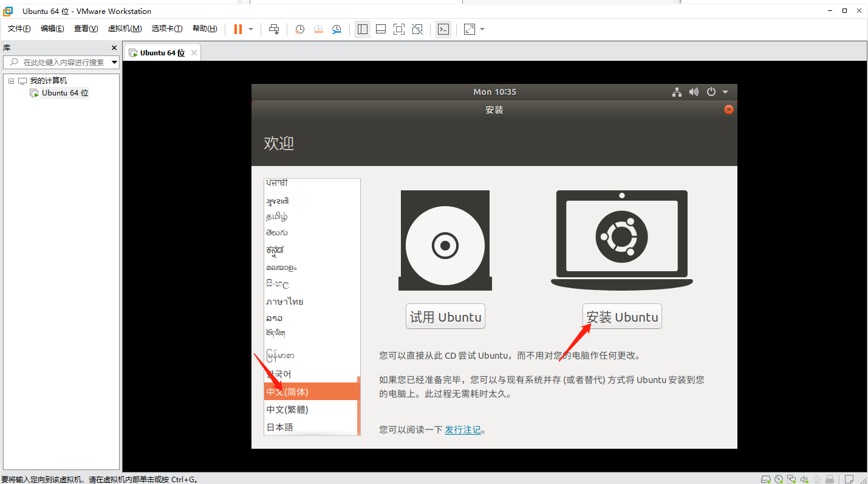Screen dimensions: 868x484
Task: Click the orange pause virtual machine button
Action: pos(238,29)
